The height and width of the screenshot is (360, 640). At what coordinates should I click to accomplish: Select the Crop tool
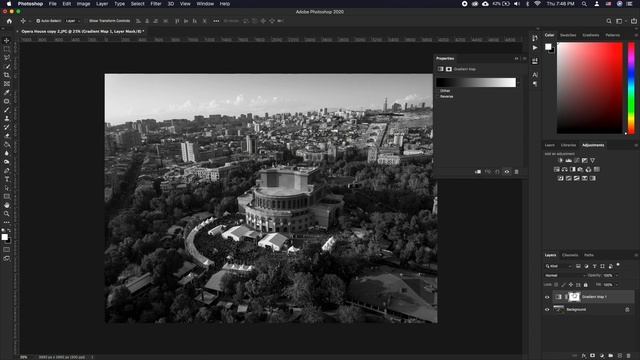(x=7, y=75)
